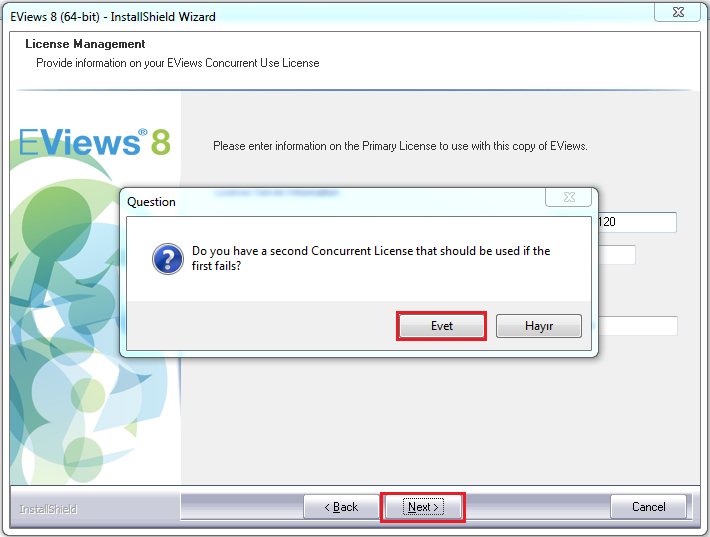This screenshot has width=710, height=537.
Task: Click the lowest input field behind dialog
Action: pyautogui.click(x=638, y=326)
